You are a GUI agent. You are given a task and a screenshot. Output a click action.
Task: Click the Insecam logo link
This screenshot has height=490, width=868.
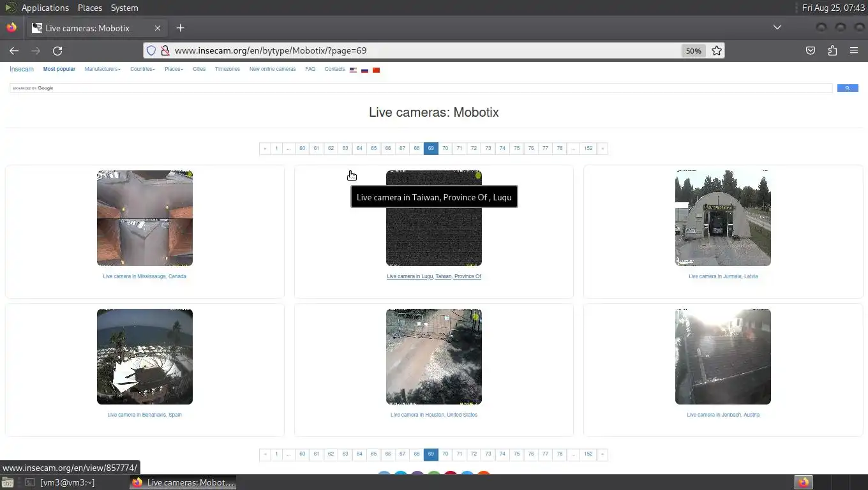pyautogui.click(x=22, y=69)
